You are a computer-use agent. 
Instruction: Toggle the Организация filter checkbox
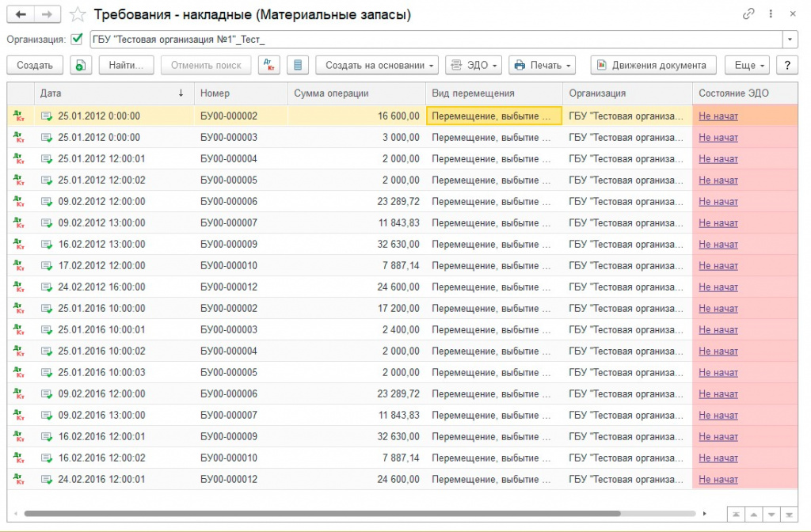(77, 39)
